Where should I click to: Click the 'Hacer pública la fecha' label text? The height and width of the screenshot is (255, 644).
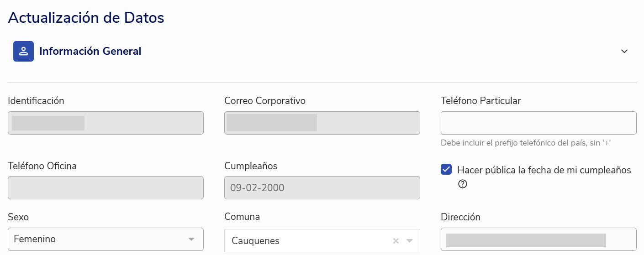point(544,170)
